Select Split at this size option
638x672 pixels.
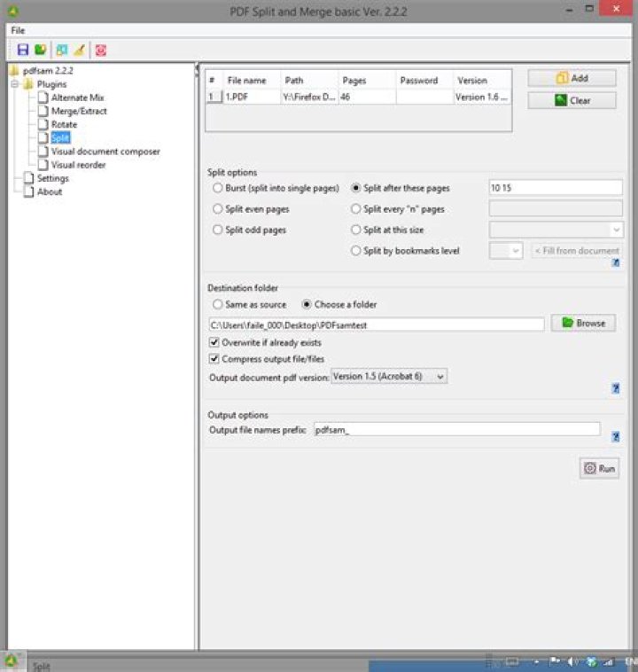355,230
